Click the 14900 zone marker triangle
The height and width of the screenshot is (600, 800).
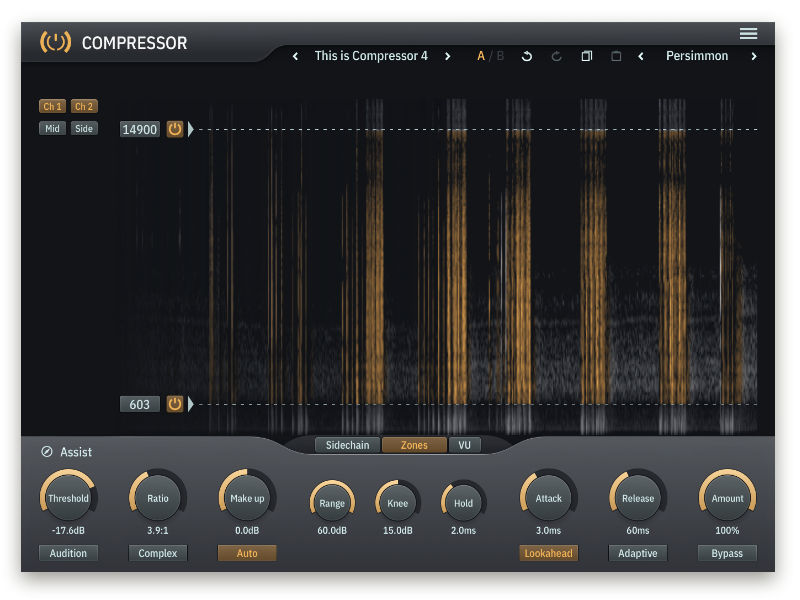(191, 129)
